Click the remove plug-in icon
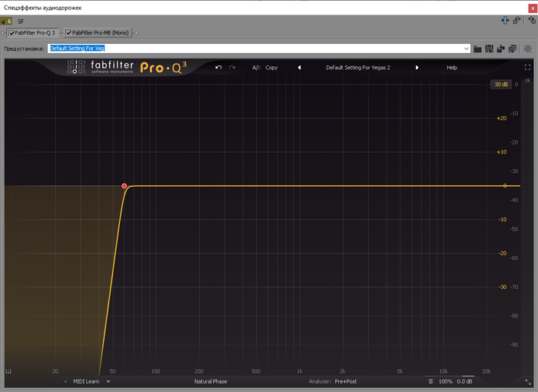 [516, 21]
